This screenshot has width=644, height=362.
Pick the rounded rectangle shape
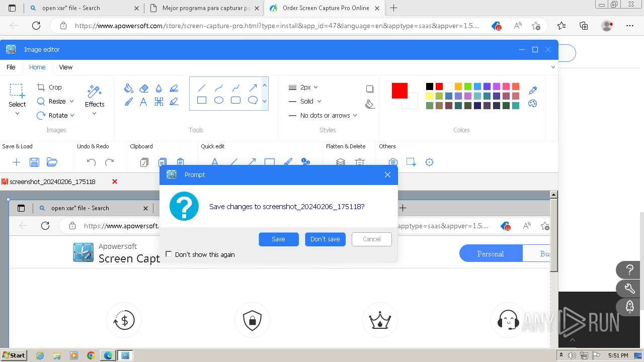(235, 100)
